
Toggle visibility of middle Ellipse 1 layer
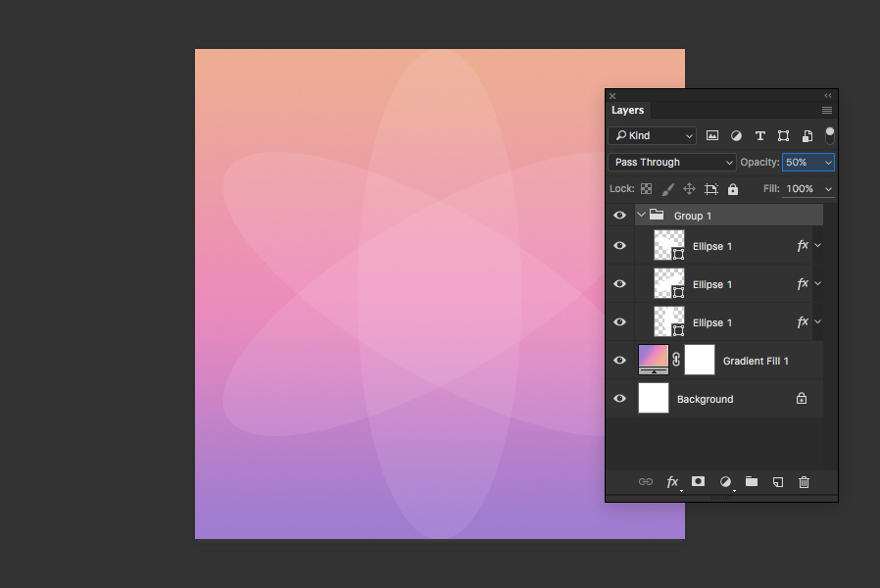(619, 284)
